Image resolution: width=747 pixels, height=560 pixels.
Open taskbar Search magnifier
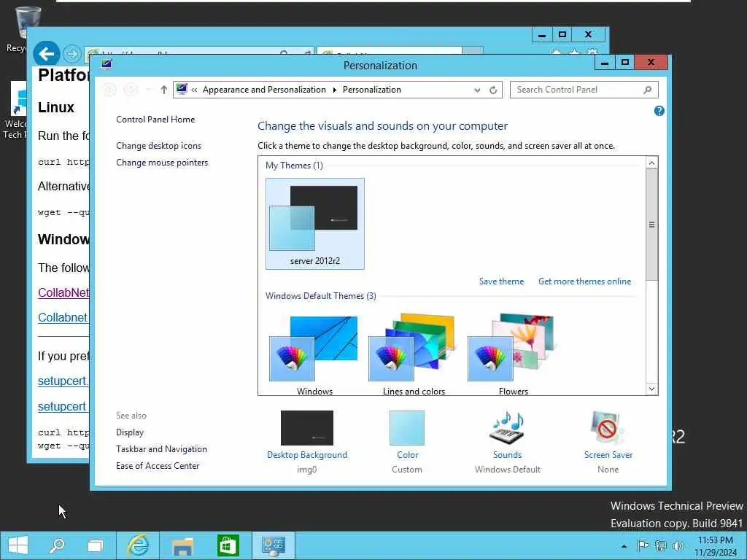[57, 545]
